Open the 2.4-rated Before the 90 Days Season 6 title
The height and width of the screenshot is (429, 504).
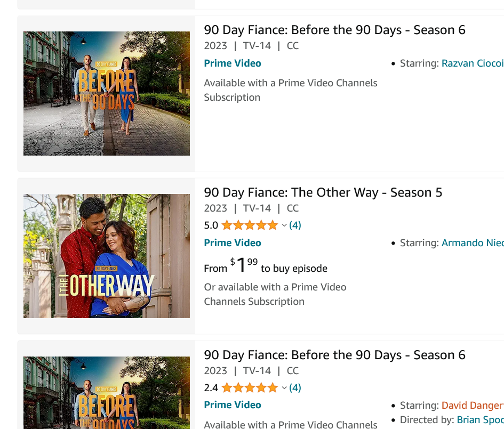pos(334,355)
